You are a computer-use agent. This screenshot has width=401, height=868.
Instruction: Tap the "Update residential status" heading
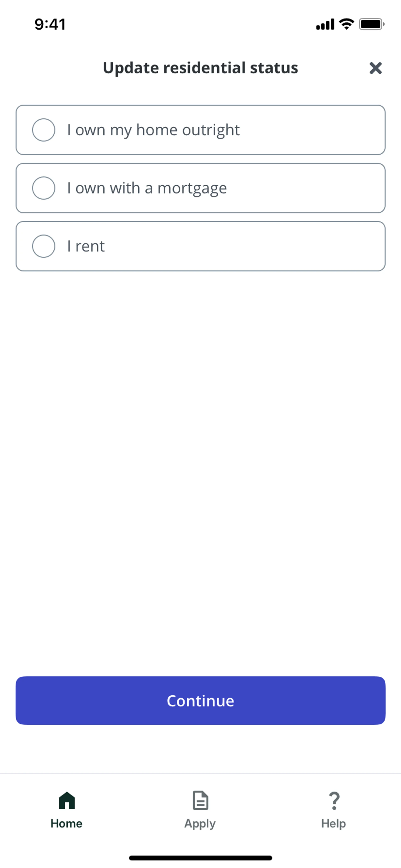point(200,68)
